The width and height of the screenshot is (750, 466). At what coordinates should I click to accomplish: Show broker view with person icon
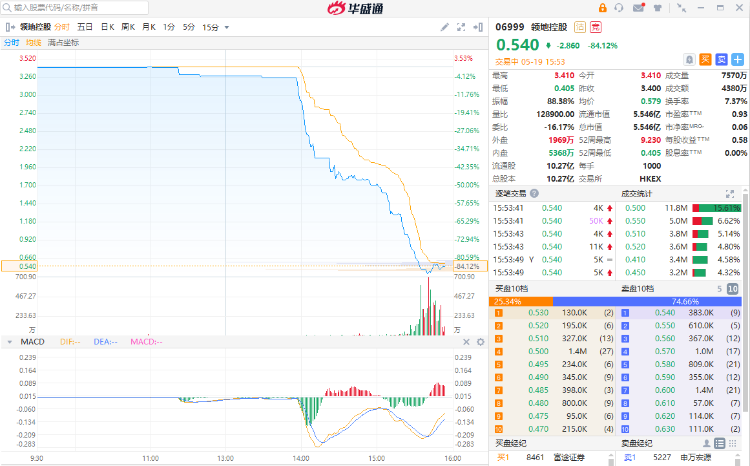(706, 444)
